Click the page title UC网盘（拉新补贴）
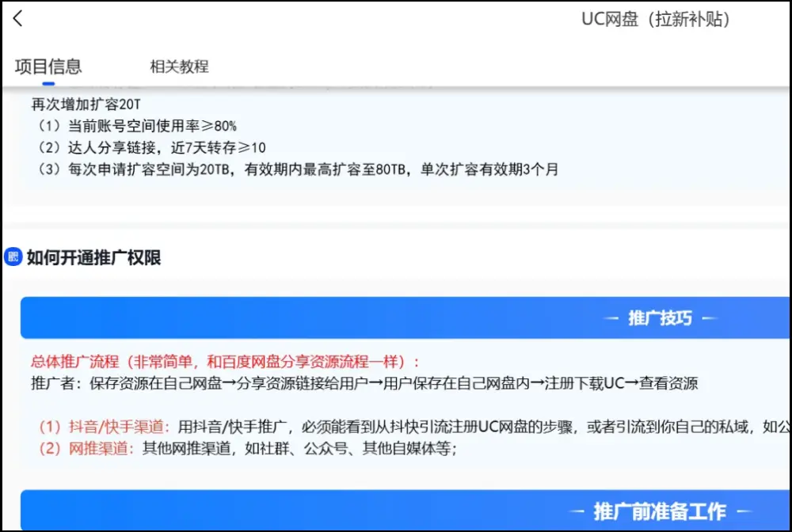 656,19
